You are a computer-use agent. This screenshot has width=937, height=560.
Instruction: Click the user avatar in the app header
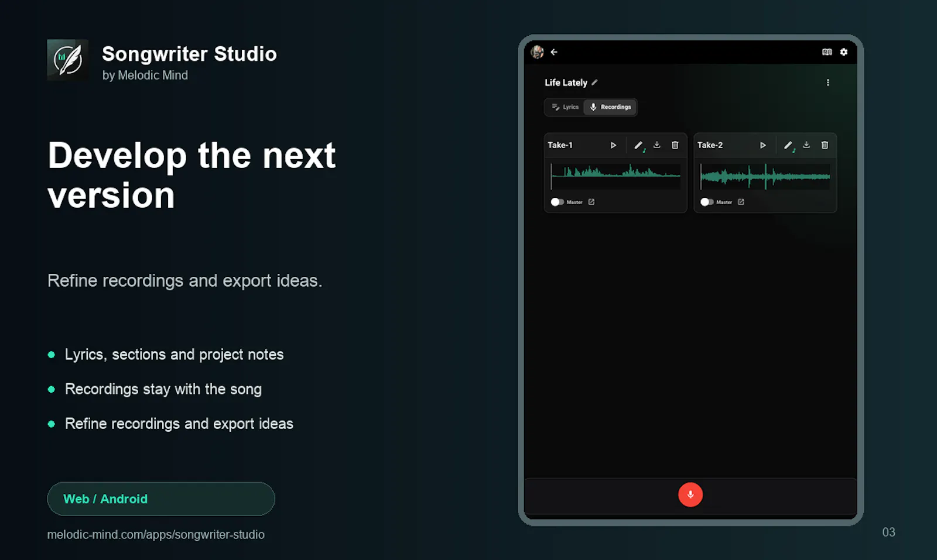pos(537,52)
